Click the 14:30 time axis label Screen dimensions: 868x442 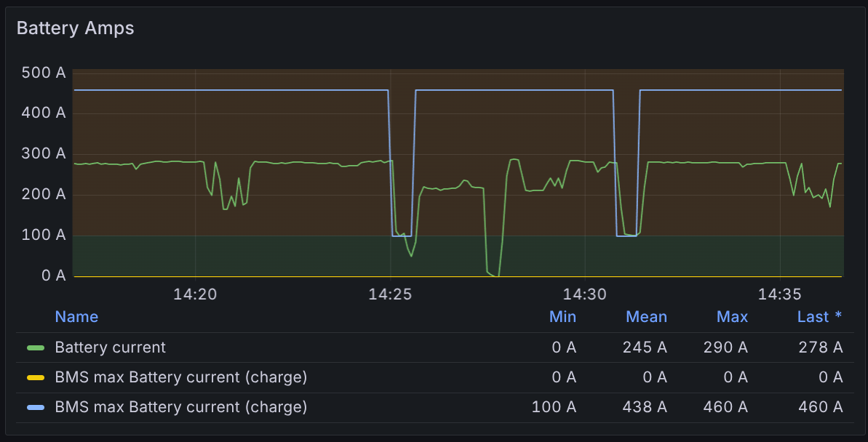click(585, 294)
